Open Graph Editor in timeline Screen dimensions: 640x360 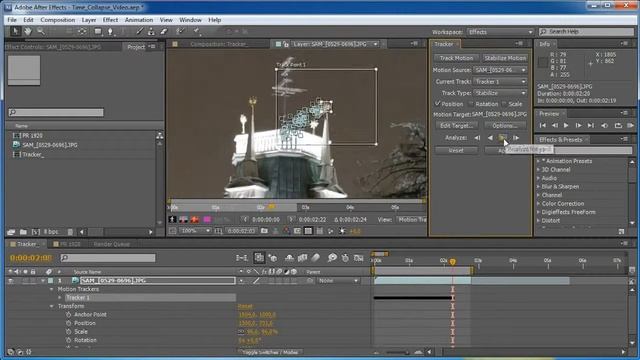(359, 258)
